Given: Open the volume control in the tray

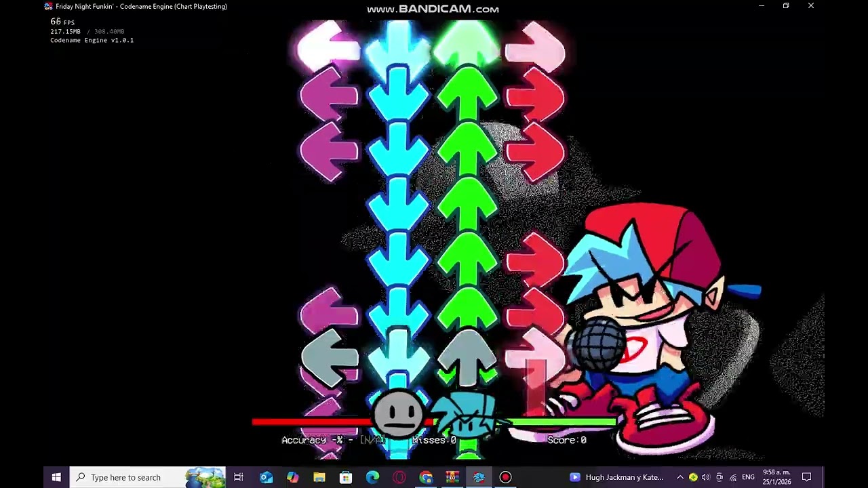Looking at the screenshot, I should click(x=706, y=477).
